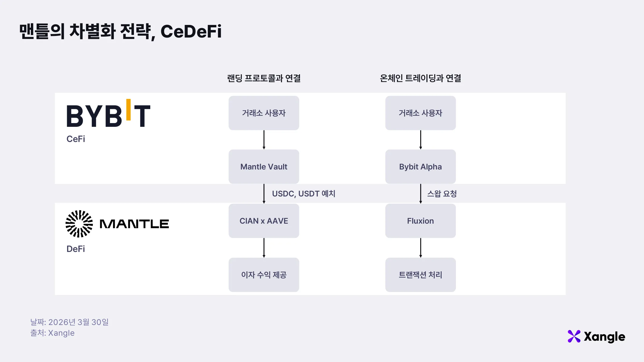The image size is (644, 362).
Task: Click the Bybit logo
Action: tap(108, 114)
